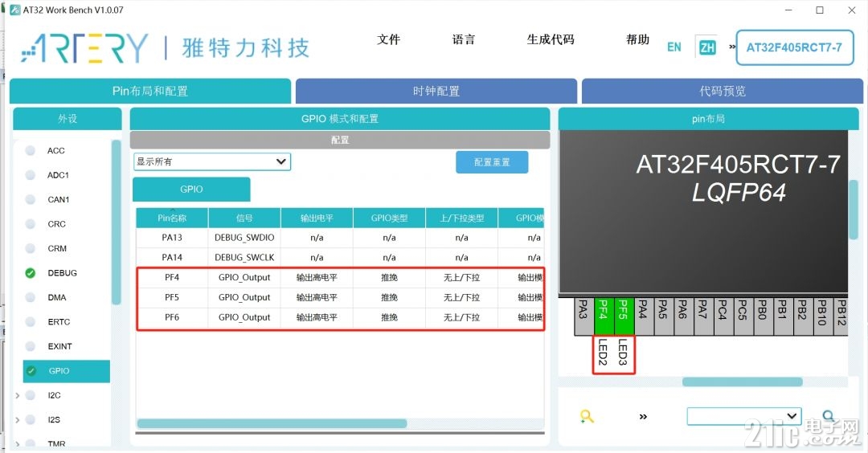868x453 pixels.
Task: Switch language to ZH
Action: coord(707,47)
